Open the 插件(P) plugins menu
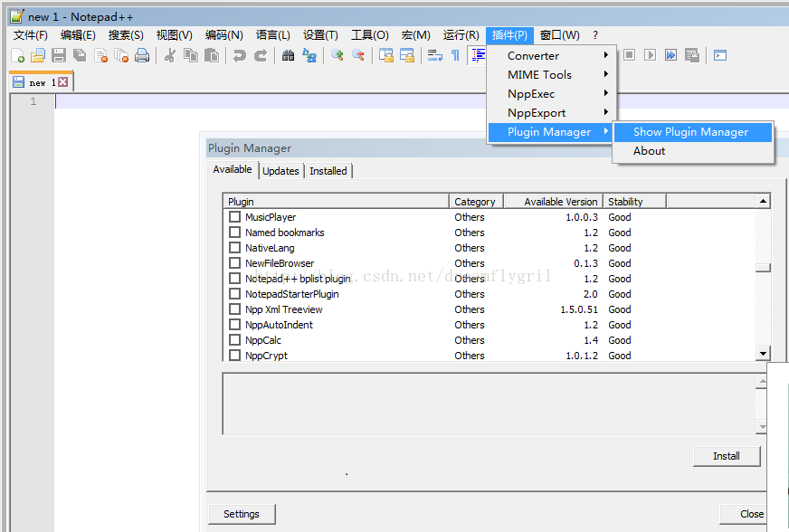This screenshot has width=789, height=532. click(509, 35)
